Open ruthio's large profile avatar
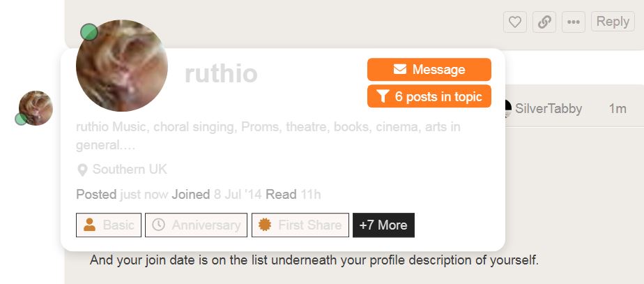Image resolution: width=644 pixels, height=284 pixels. (x=122, y=66)
